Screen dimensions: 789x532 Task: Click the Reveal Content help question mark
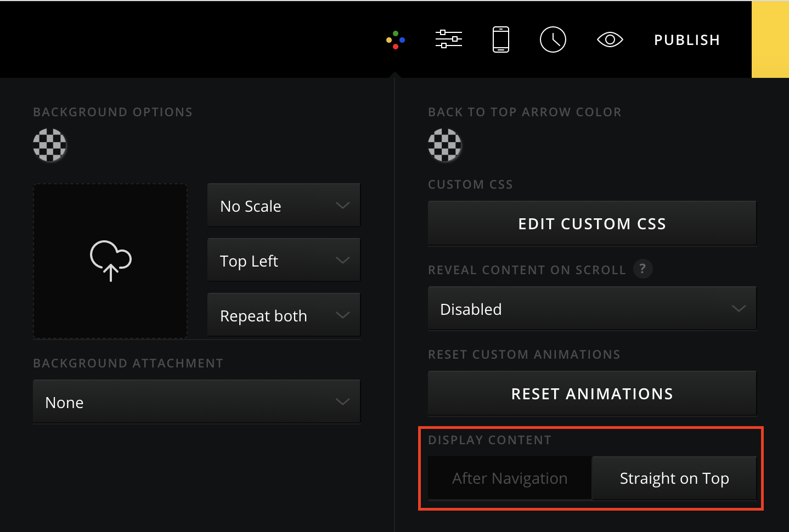(643, 269)
